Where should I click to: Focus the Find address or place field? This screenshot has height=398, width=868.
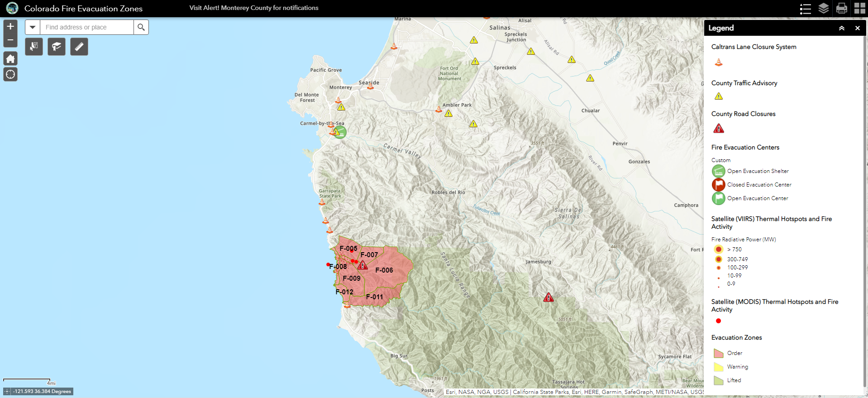click(87, 27)
